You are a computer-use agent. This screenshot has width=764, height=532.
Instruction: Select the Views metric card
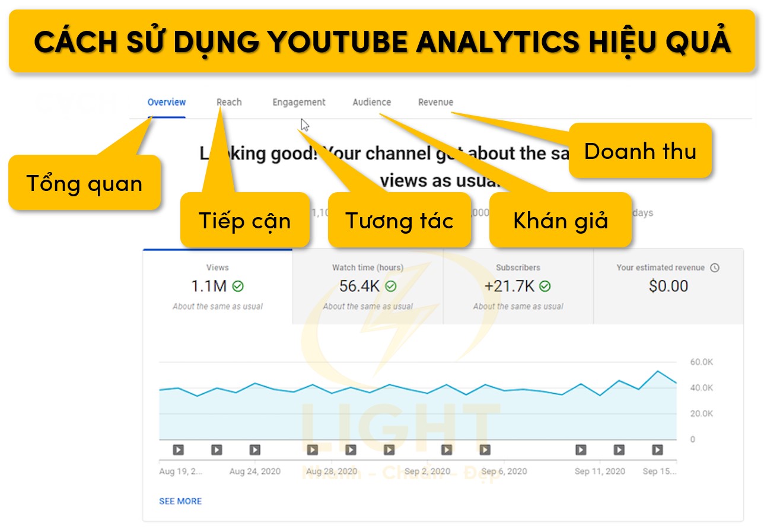pyautogui.click(x=218, y=286)
